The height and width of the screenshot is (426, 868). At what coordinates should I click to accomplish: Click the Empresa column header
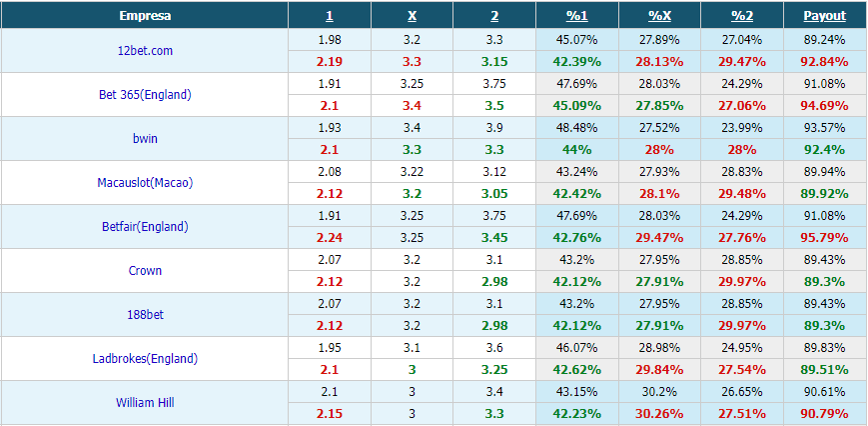click(x=145, y=16)
